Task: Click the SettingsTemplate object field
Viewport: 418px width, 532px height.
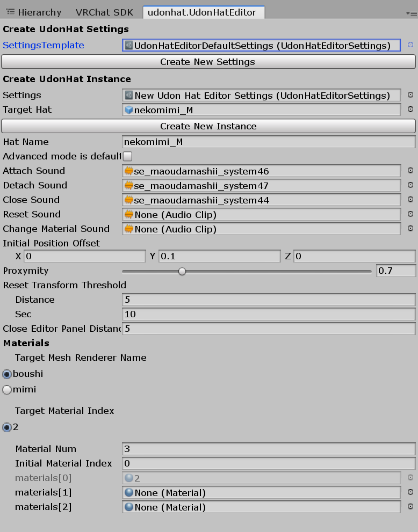Action: [x=262, y=45]
